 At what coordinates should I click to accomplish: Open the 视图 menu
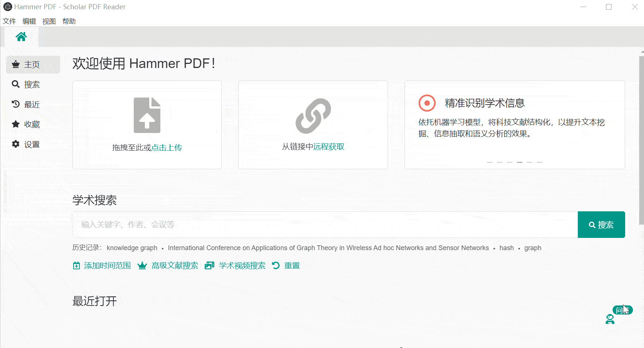point(49,21)
